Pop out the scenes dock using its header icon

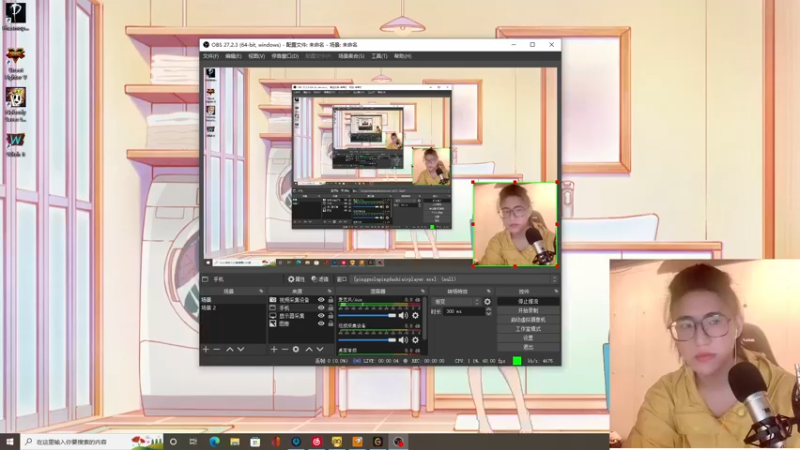[261, 291]
